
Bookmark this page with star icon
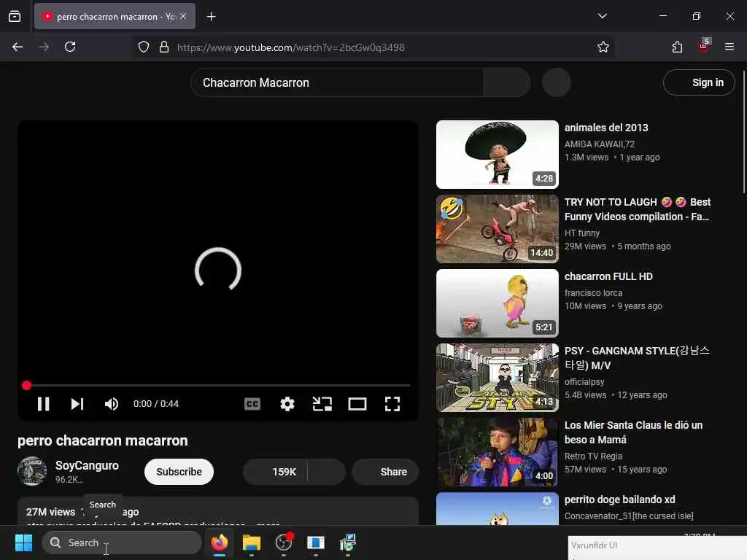point(603,47)
